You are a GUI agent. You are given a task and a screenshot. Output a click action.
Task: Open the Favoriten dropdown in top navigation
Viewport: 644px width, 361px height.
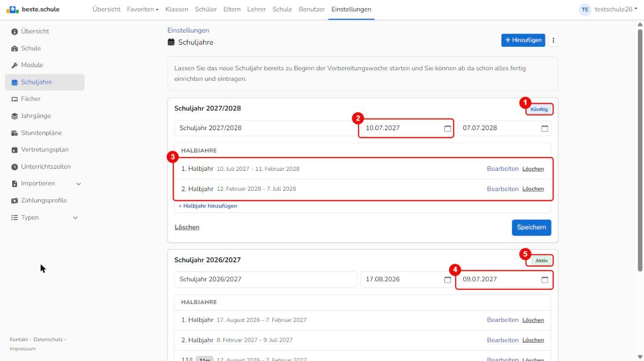coord(143,9)
